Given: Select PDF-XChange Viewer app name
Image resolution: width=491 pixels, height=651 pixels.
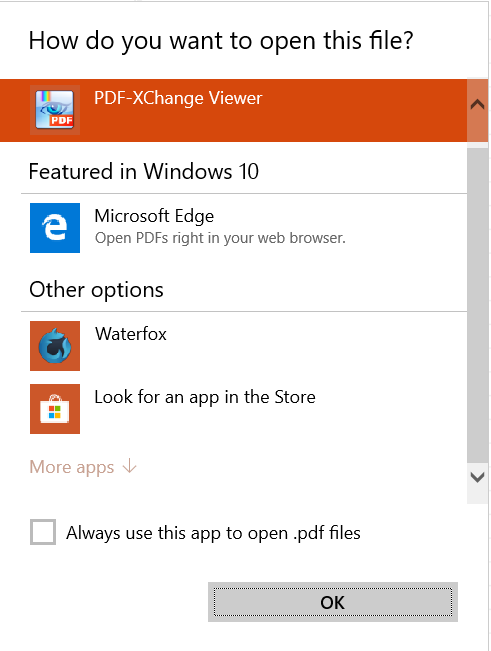Looking at the screenshot, I should click(178, 98).
